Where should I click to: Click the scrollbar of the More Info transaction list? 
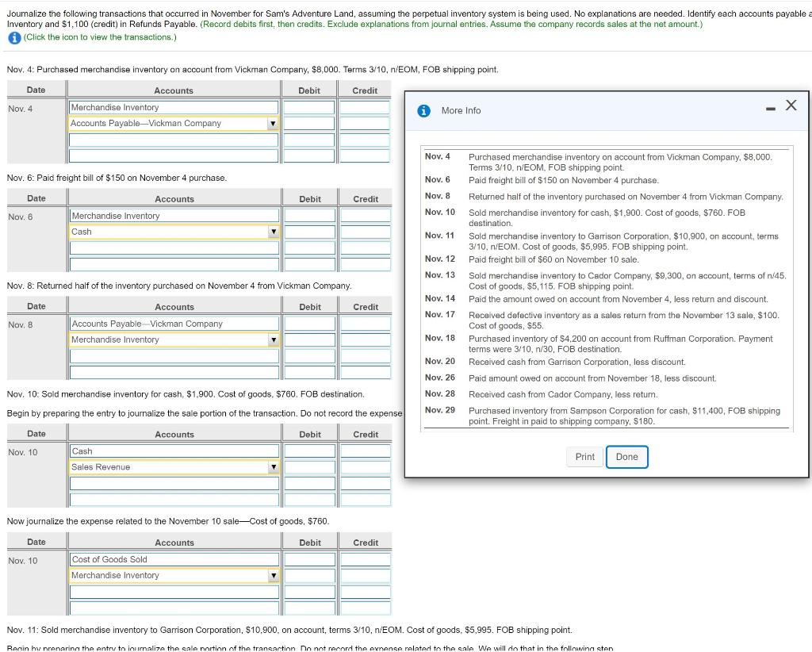tap(790, 286)
